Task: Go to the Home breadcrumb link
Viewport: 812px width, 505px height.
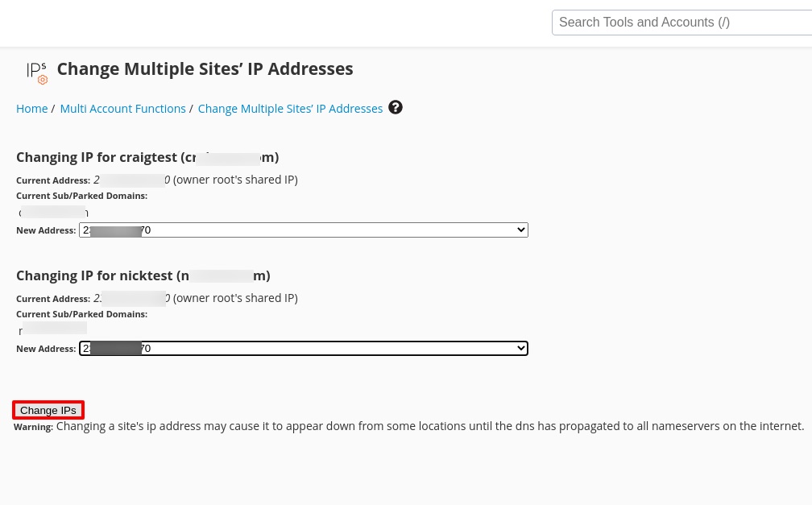Action: point(31,109)
